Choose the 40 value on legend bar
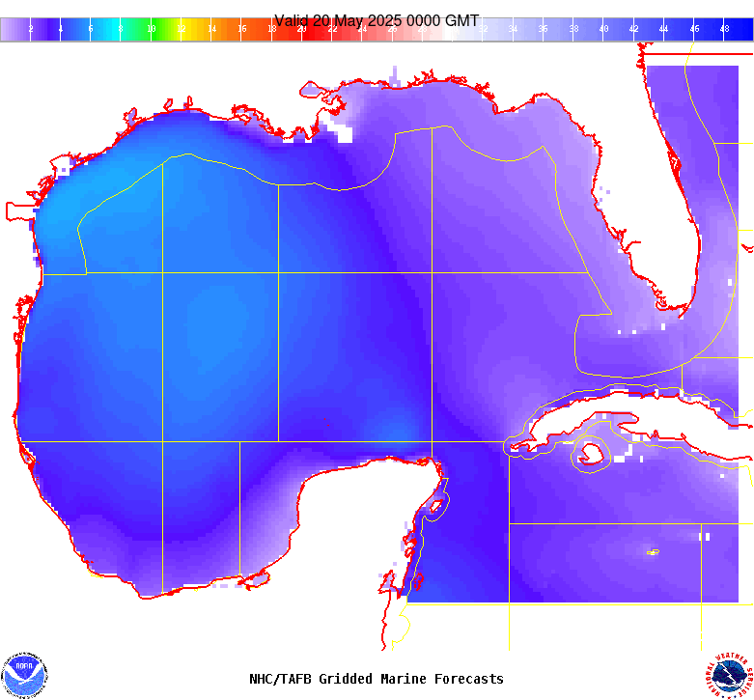754x700 pixels. (604, 29)
